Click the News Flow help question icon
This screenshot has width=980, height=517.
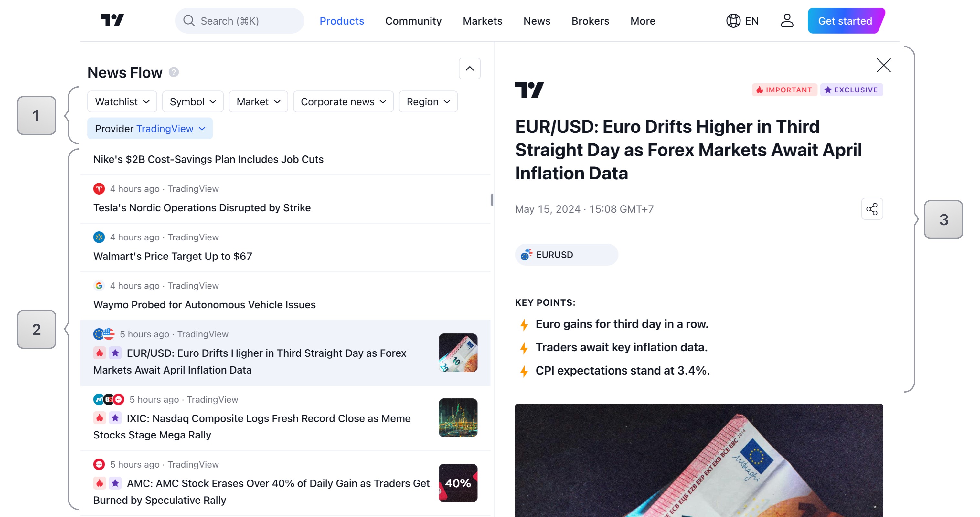[174, 72]
